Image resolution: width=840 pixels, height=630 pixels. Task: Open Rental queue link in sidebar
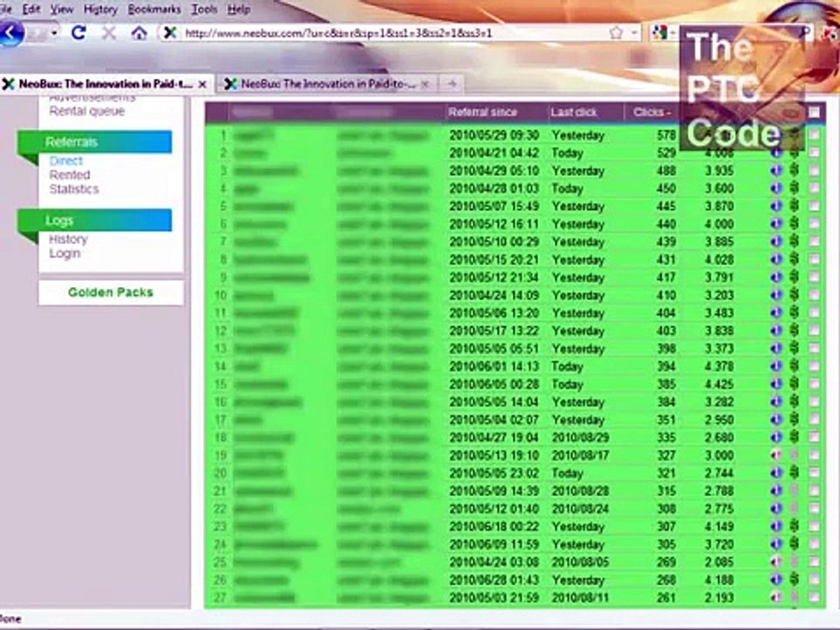point(87,111)
